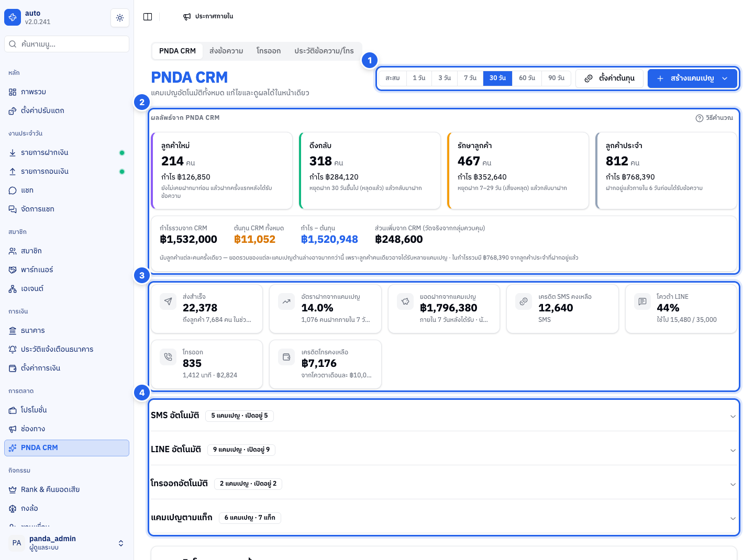Switch to the PNDA CRM tab
754x560 pixels.
coord(178,51)
